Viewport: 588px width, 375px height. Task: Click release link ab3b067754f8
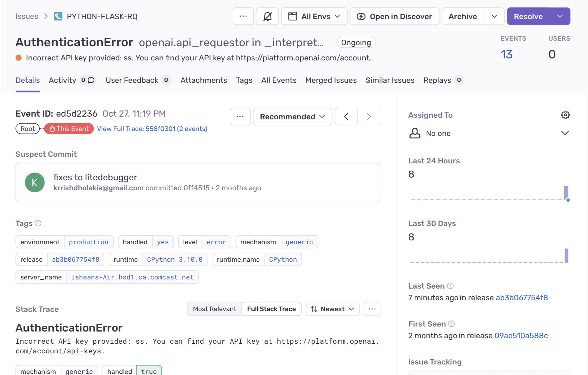(x=75, y=259)
